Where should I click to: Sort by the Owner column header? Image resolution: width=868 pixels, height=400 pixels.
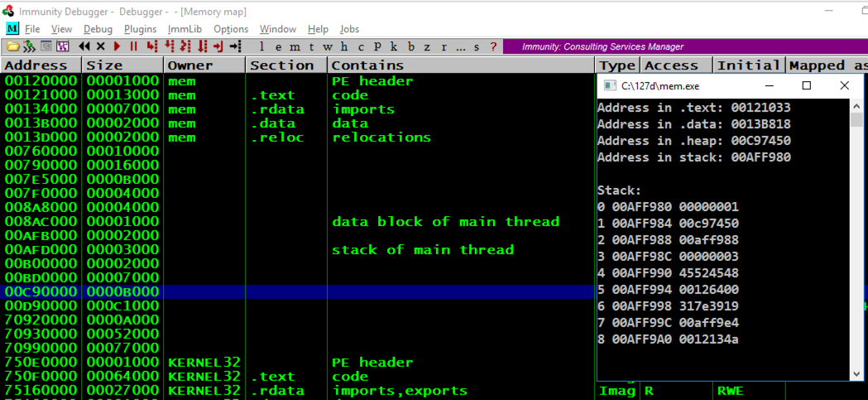205,65
